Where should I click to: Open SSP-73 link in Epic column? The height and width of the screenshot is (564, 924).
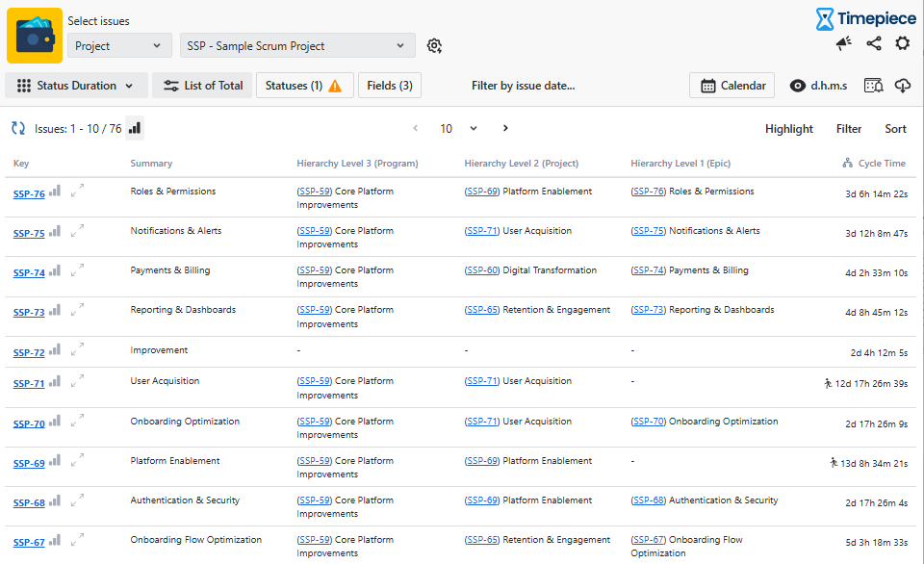click(x=649, y=310)
